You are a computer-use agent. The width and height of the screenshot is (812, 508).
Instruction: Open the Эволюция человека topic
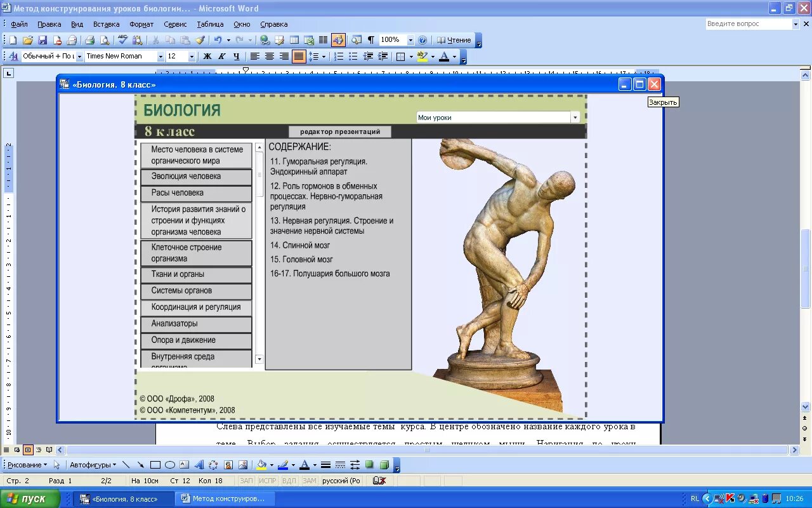coord(196,177)
